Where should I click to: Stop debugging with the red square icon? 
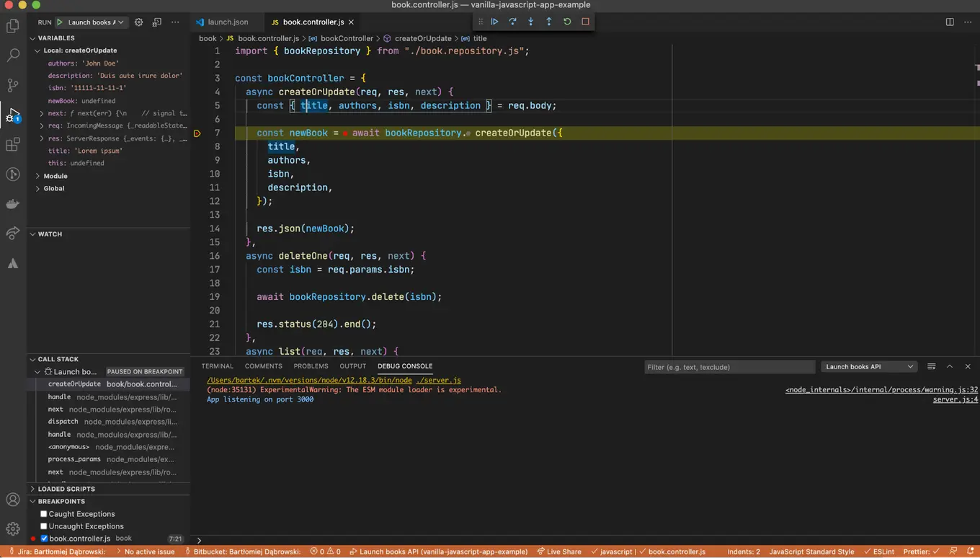point(584,22)
